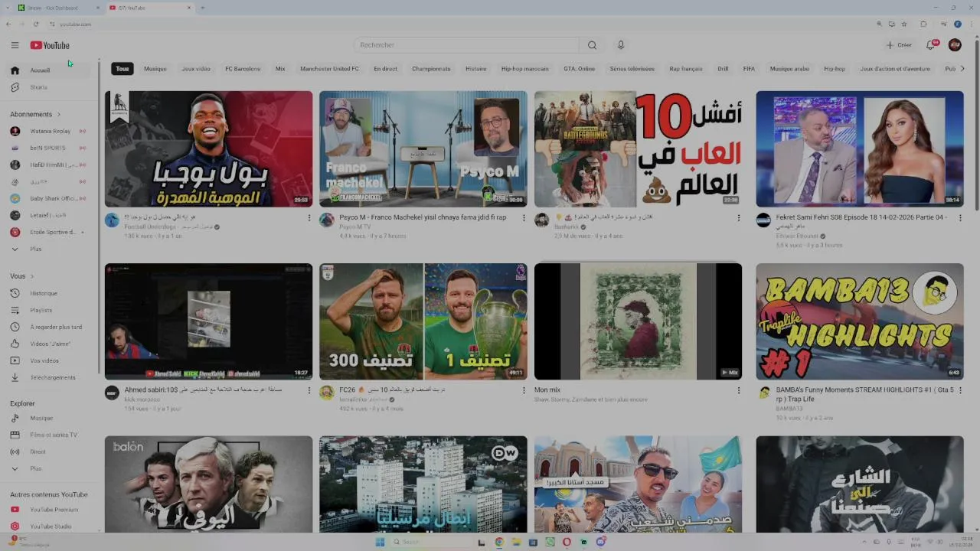The width and height of the screenshot is (980, 551).
Task: Select the FC Barcelone filter chip
Action: pyautogui.click(x=243, y=69)
